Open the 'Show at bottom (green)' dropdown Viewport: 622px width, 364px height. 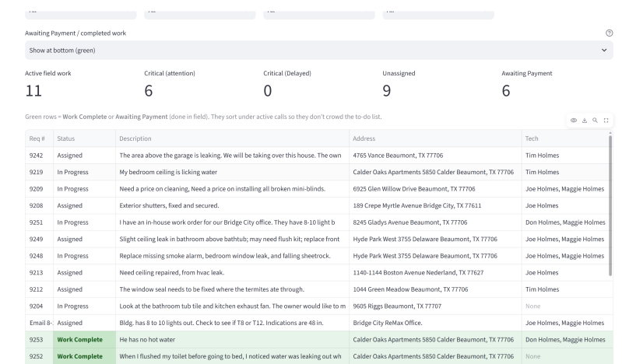click(x=319, y=51)
